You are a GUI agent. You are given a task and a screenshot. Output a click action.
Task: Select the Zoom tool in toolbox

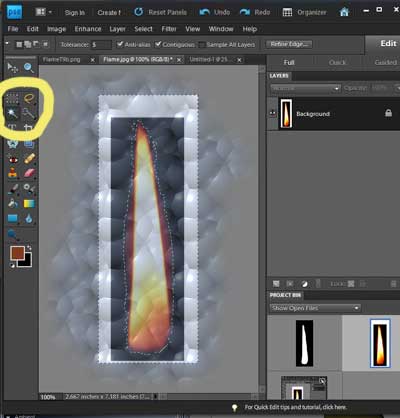click(29, 68)
